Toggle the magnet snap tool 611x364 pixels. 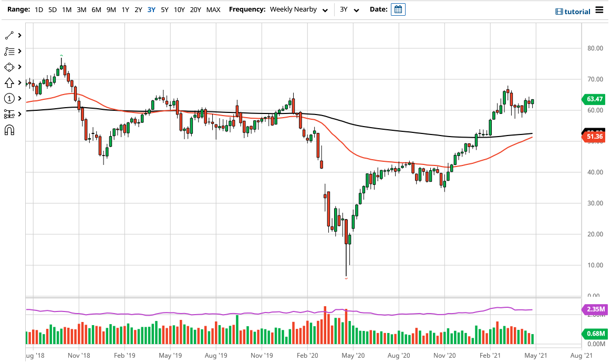tap(9, 130)
